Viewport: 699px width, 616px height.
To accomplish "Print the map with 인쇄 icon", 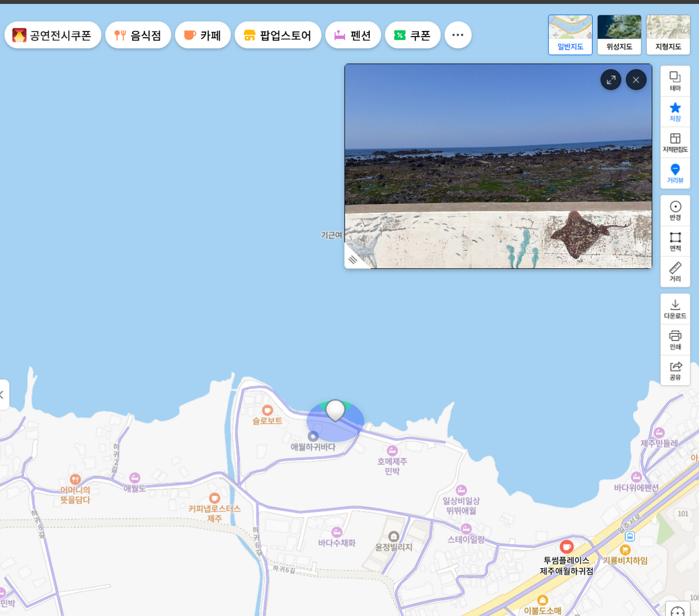I will 675,339.
